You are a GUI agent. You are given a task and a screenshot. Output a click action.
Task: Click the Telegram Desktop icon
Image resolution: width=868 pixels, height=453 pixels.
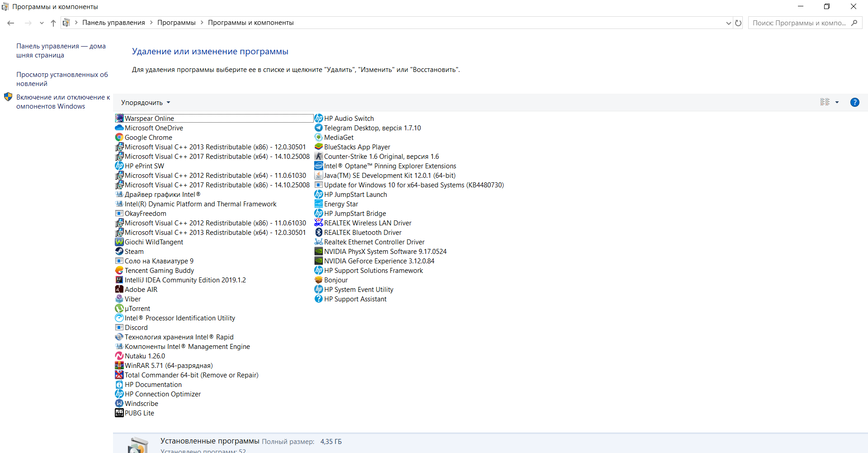tap(319, 128)
